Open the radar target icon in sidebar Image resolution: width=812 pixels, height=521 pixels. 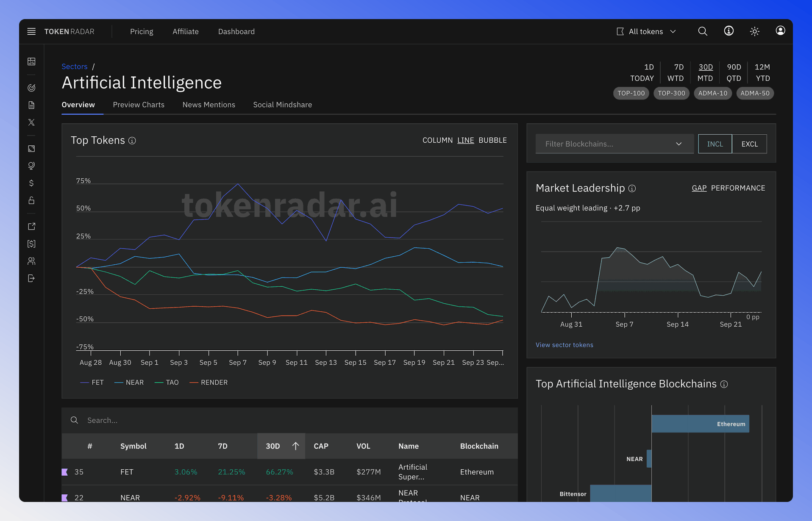point(31,88)
